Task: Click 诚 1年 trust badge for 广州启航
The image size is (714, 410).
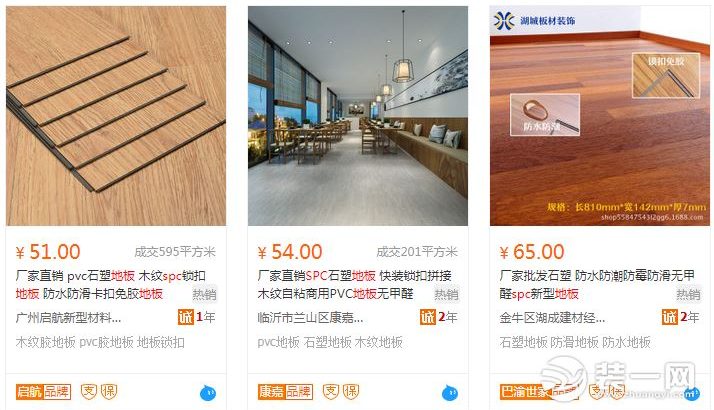Action: (x=196, y=317)
